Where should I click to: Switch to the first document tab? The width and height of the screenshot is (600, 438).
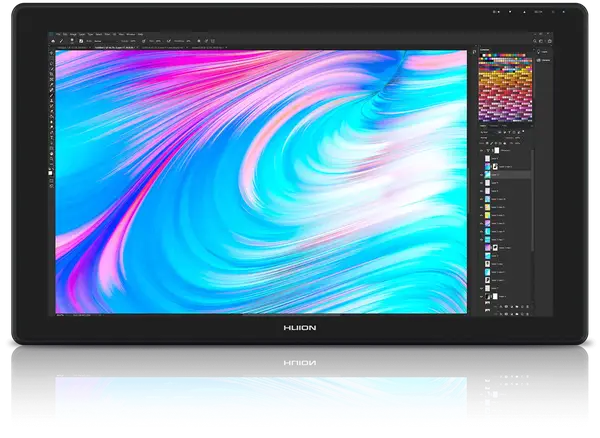tap(73, 47)
